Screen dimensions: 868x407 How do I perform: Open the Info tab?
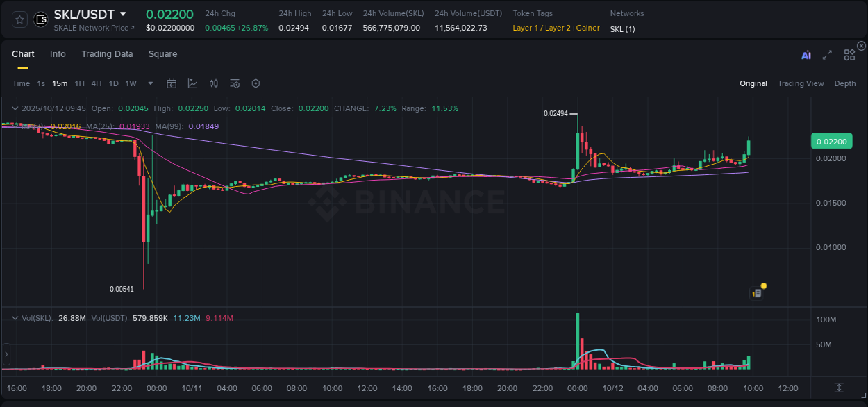[x=58, y=53]
